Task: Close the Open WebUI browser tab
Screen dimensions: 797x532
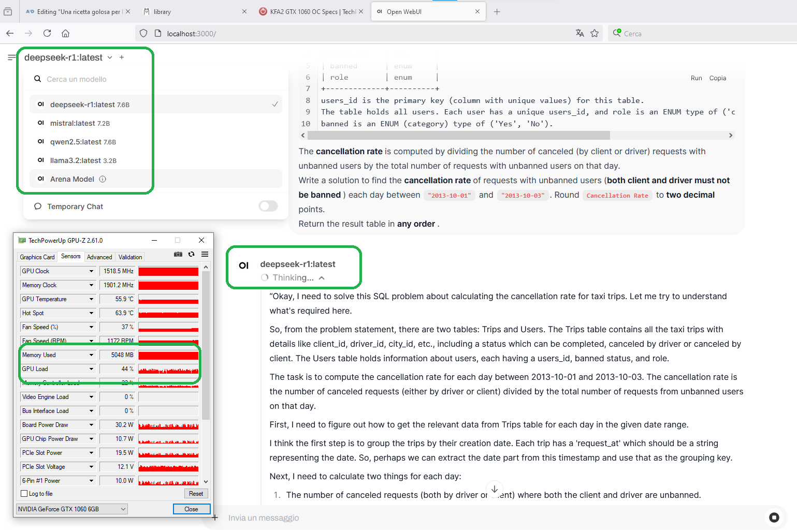Action: click(x=477, y=11)
